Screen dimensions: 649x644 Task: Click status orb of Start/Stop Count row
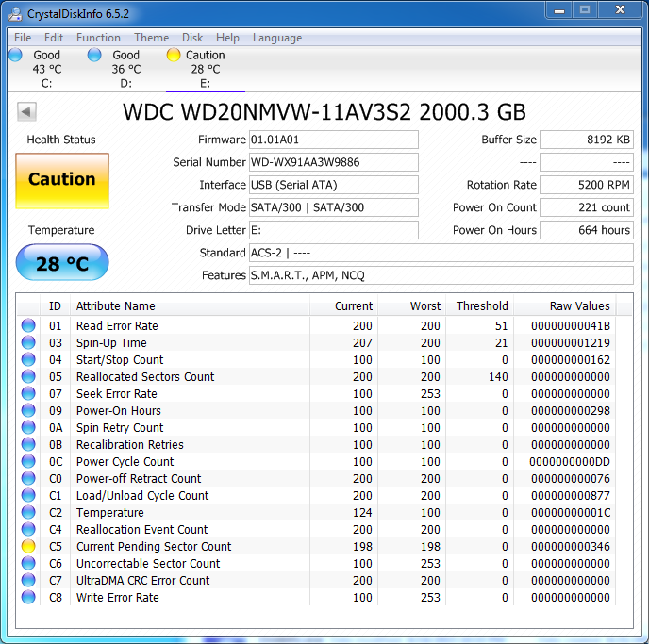pos(28,359)
